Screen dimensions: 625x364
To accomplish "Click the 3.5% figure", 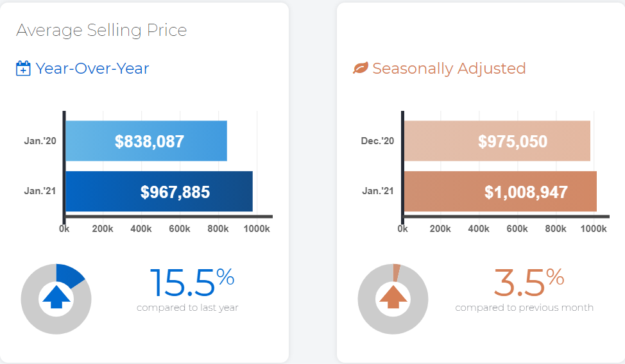I will coord(529,283).
